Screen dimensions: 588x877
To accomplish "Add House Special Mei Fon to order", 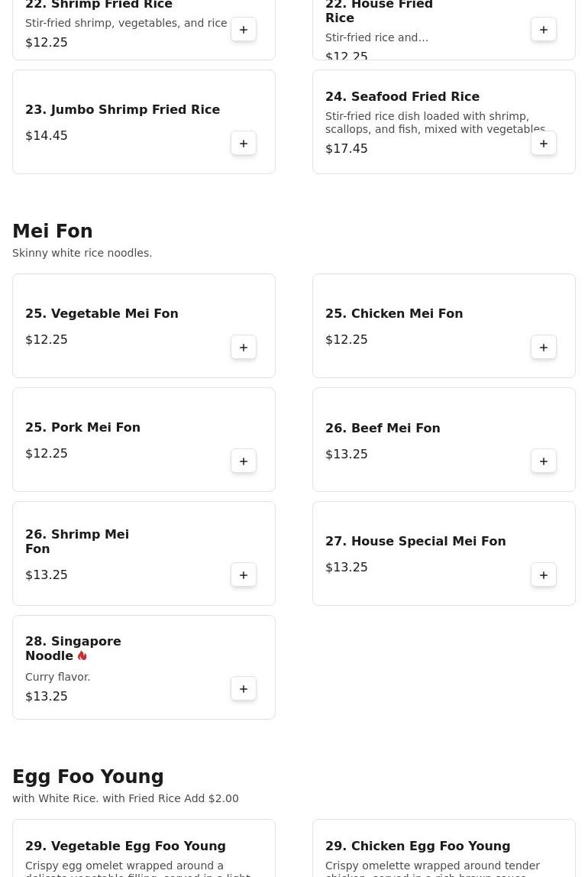I will [544, 575].
